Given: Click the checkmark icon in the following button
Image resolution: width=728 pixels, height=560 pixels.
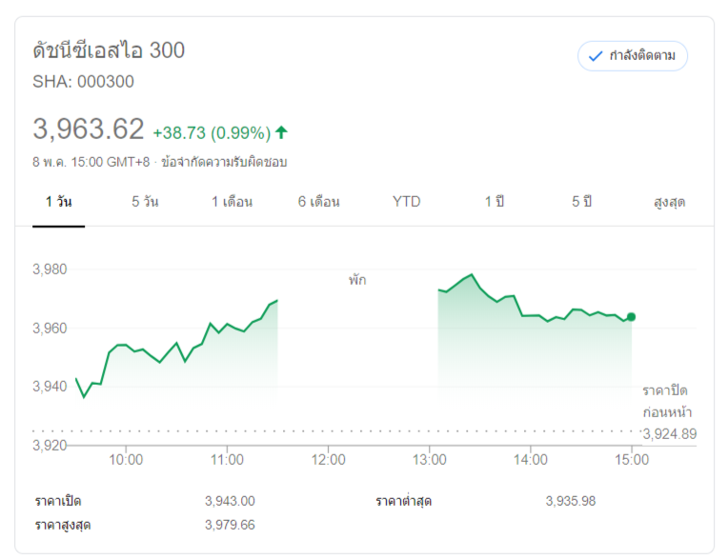Looking at the screenshot, I should 596,56.
